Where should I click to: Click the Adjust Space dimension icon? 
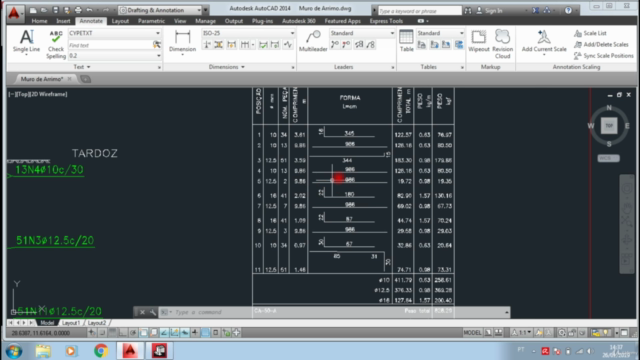click(x=218, y=44)
